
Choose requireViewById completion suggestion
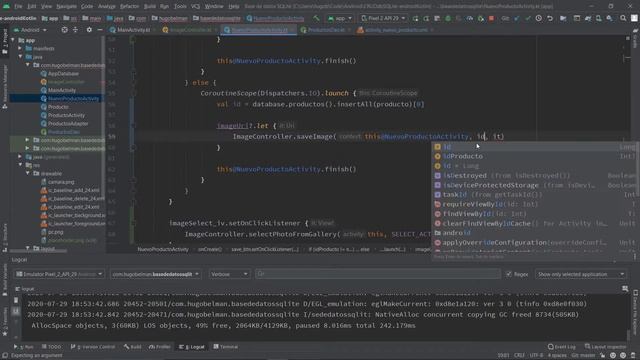(535, 204)
